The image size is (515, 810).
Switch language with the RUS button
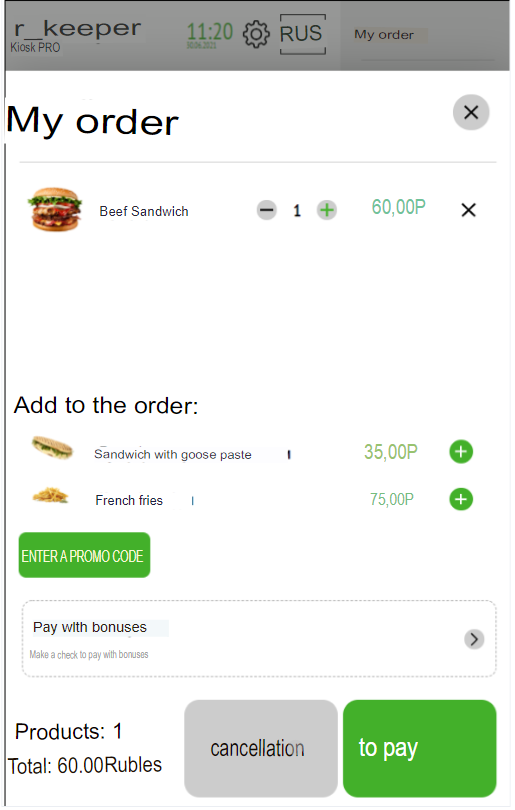[303, 34]
